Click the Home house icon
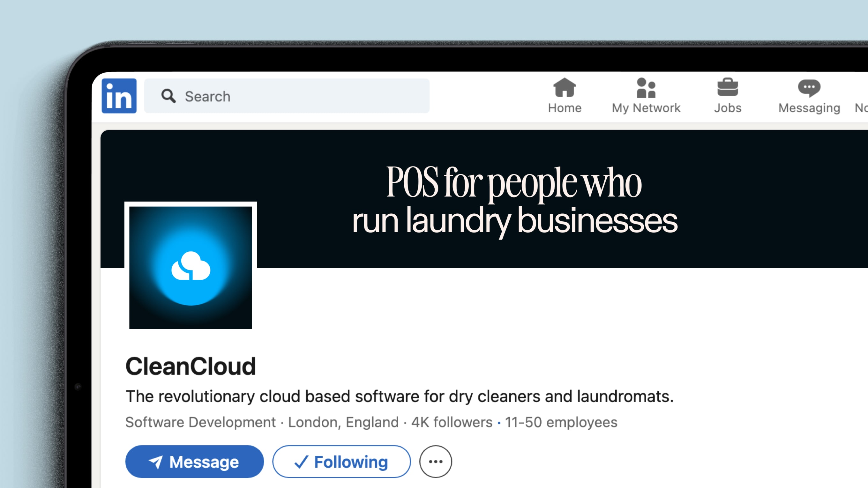 tap(565, 88)
